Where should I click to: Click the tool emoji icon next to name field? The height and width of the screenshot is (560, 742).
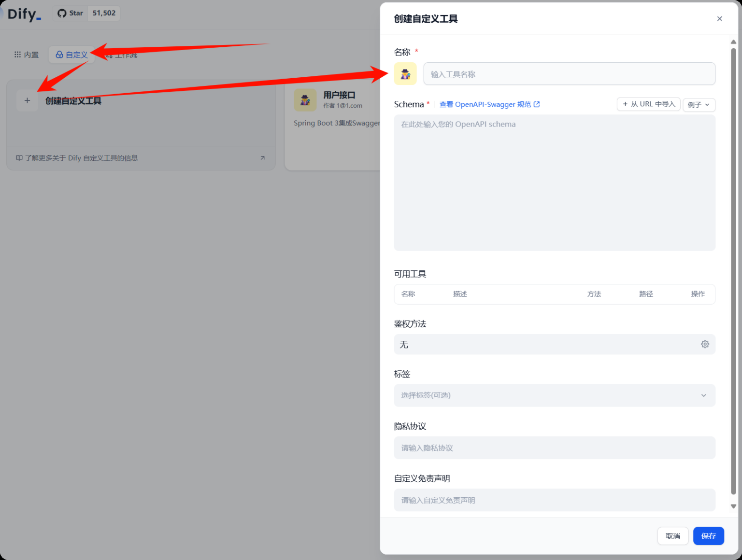[x=405, y=74]
